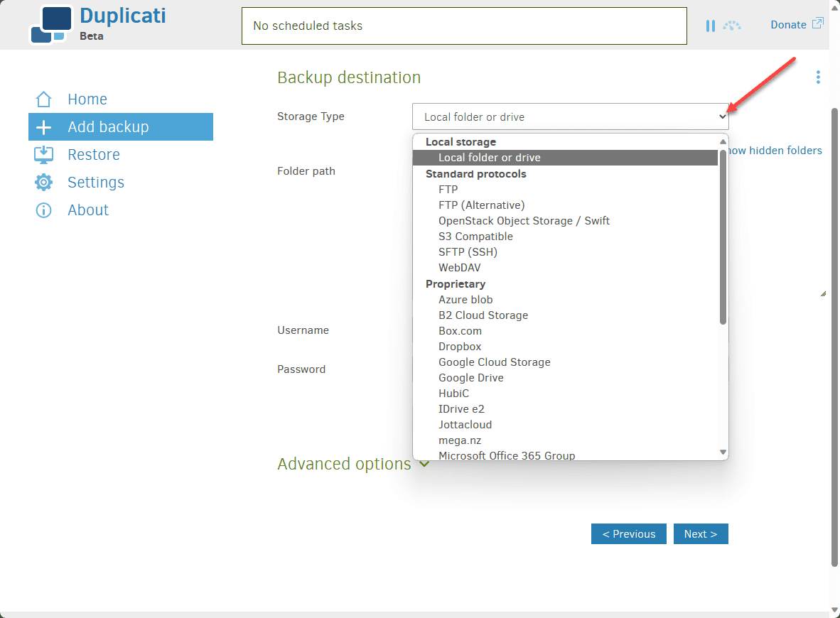Open Settings in the sidebar
This screenshot has height=618, width=840.
click(x=96, y=182)
